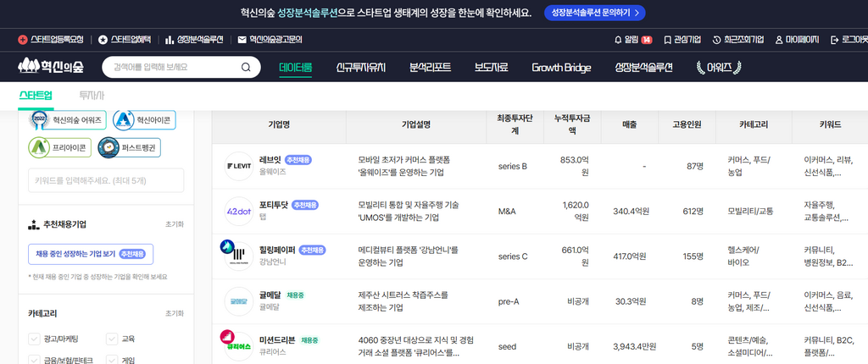
Task: Click the 추천채용기업 section icon
Action: 33,224
